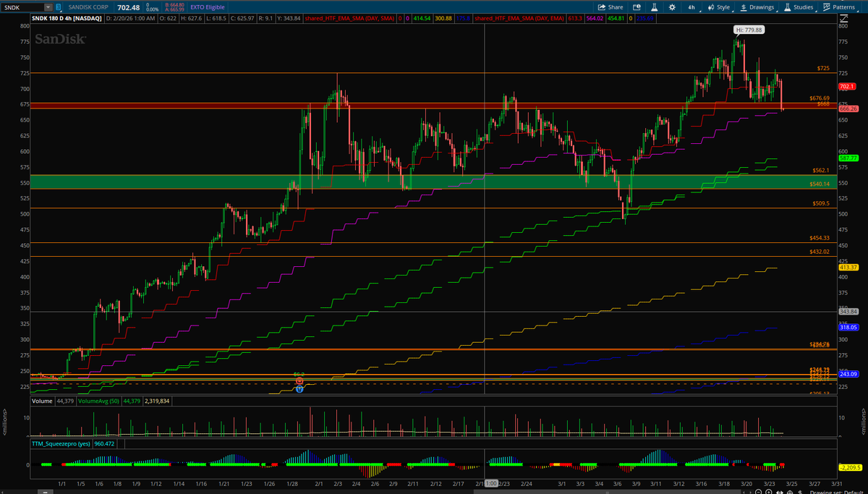Viewport: 868px width, 494px height.
Task: Click the 1:00 time cursor bubble
Action: [x=490, y=483]
